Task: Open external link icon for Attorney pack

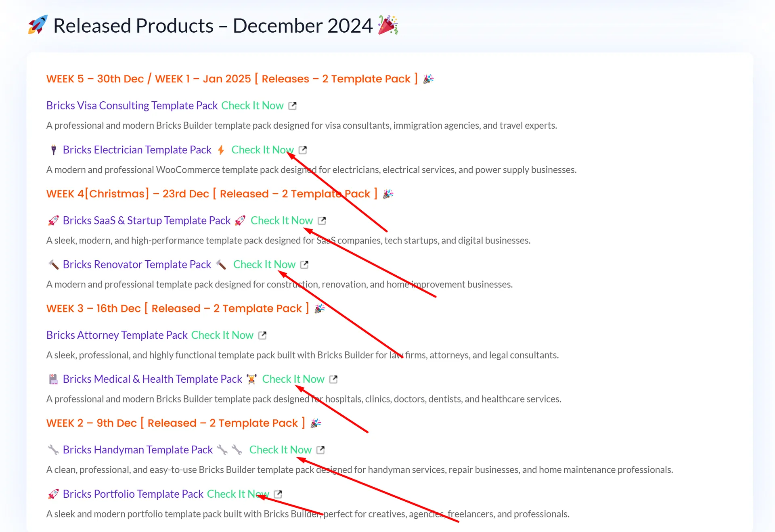Action: [262, 335]
